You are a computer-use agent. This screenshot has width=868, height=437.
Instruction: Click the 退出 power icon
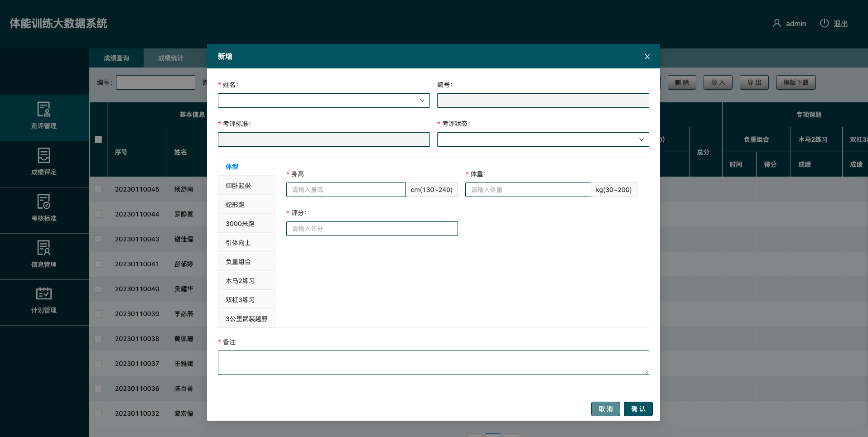[824, 23]
